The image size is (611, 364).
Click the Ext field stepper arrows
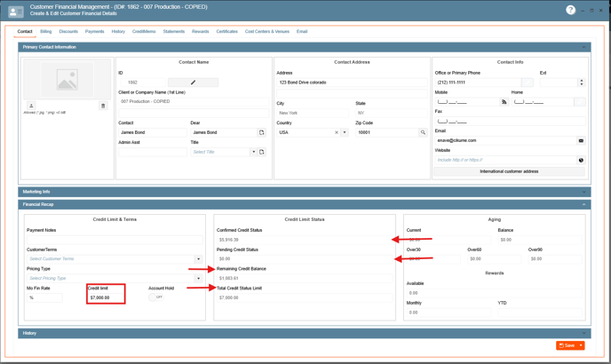click(x=582, y=83)
